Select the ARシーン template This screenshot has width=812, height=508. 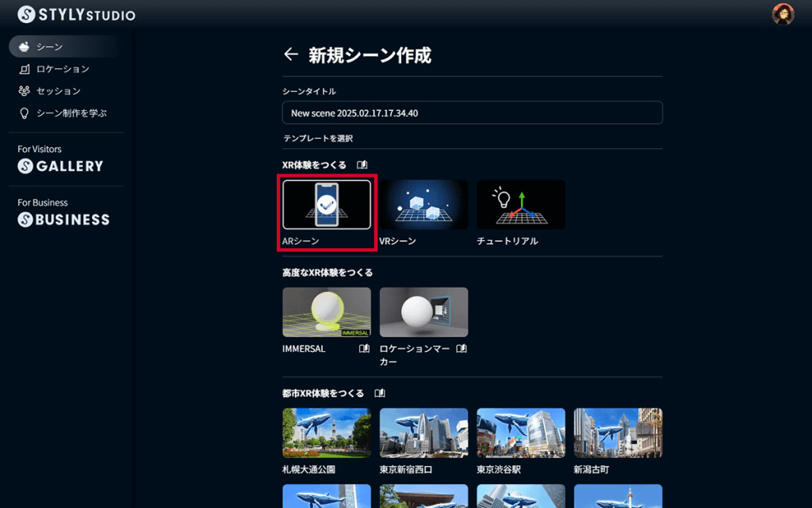click(326, 204)
